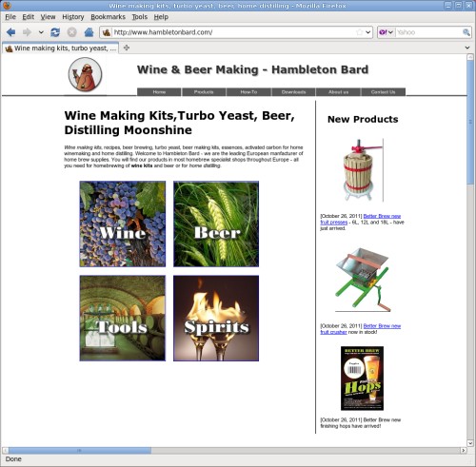Click the vertical scrollbar down arrow
476x467 pixels.
point(470,443)
